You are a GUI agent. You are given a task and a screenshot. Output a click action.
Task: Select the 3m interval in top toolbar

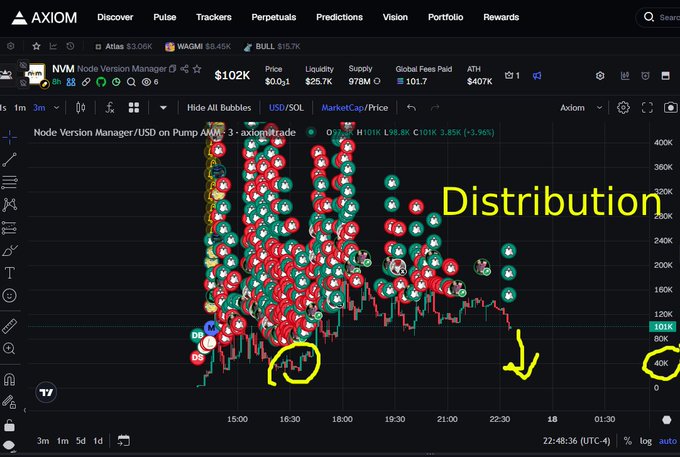pyautogui.click(x=39, y=108)
